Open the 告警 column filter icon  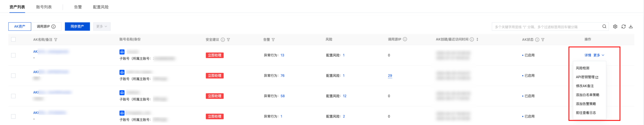pos(273,40)
